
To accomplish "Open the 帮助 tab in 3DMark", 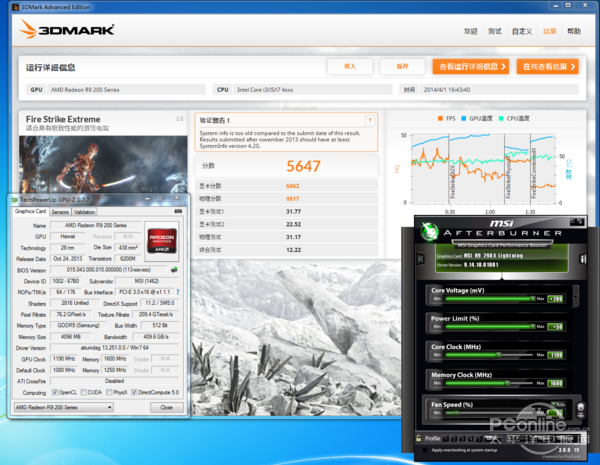I will pyautogui.click(x=574, y=31).
